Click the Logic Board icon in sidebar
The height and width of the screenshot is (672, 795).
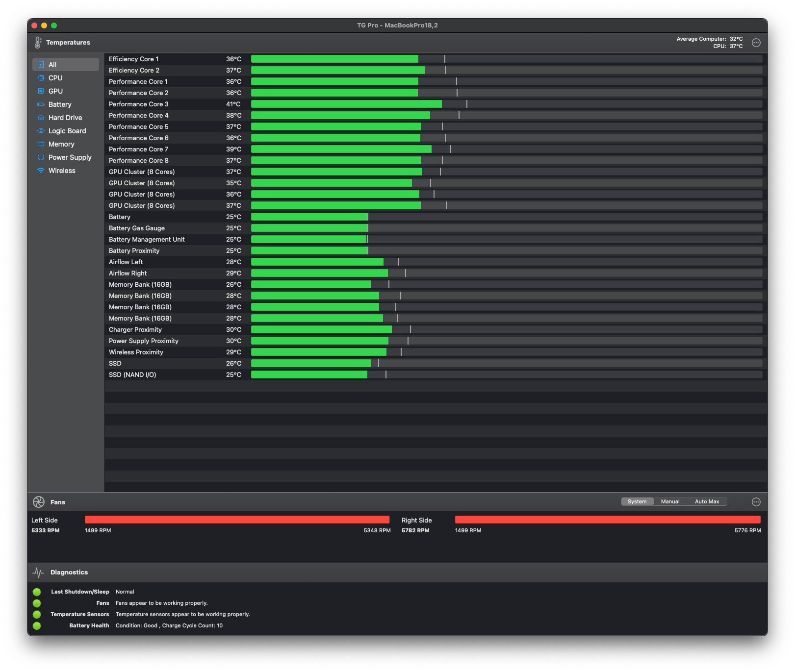(x=41, y=131)
